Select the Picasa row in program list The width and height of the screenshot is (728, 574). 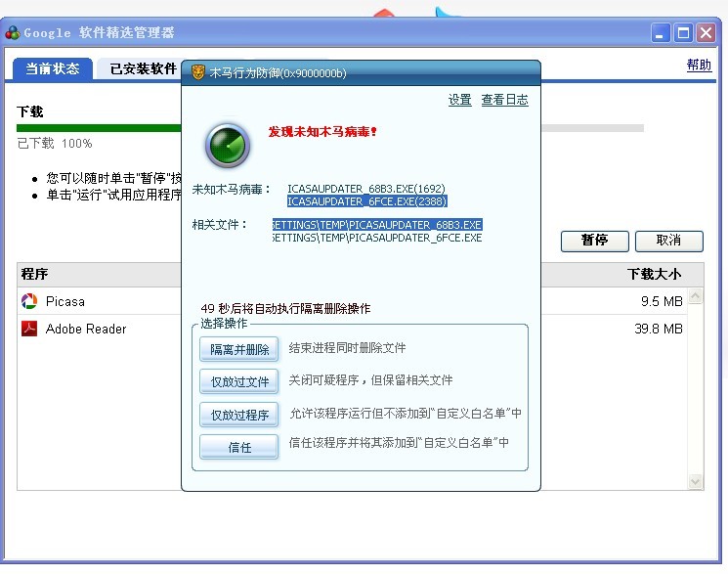click(353, 301)
